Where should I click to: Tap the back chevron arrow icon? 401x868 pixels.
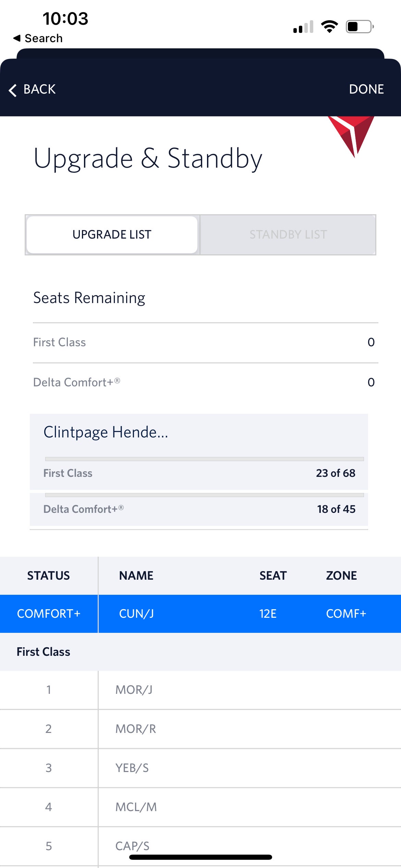coord(13,90)
